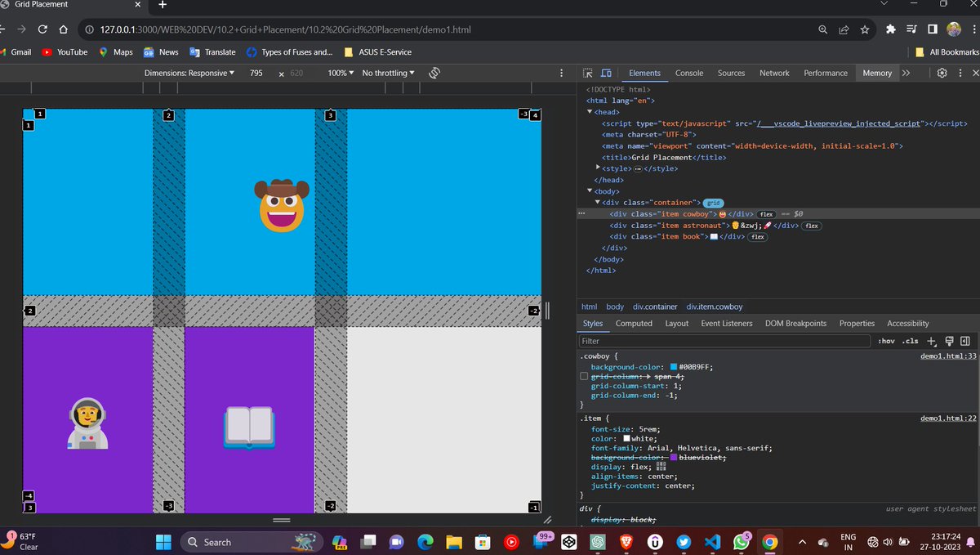Select div.container in the breadcrumb

(655, 307)
